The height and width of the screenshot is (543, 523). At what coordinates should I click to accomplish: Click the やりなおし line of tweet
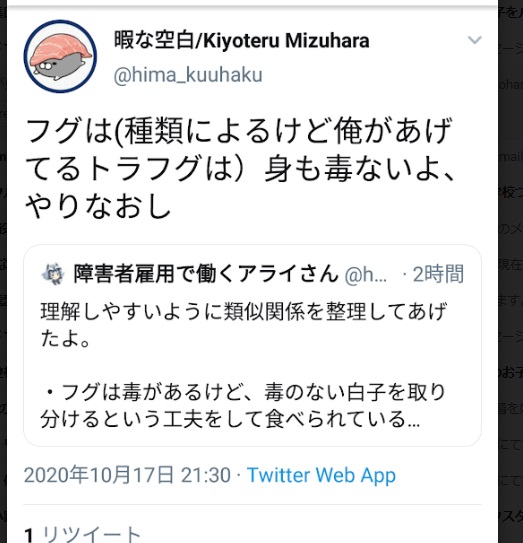[98, 207]
